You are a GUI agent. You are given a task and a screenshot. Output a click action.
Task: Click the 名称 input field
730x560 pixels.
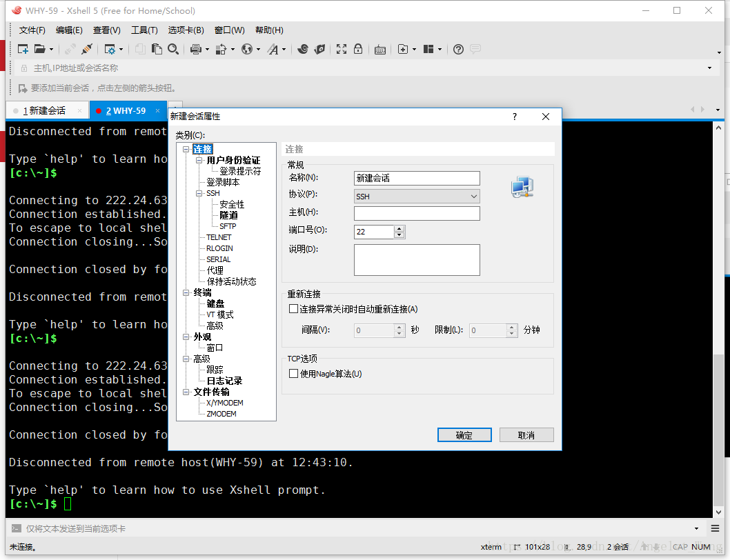(x=417, y=179)
